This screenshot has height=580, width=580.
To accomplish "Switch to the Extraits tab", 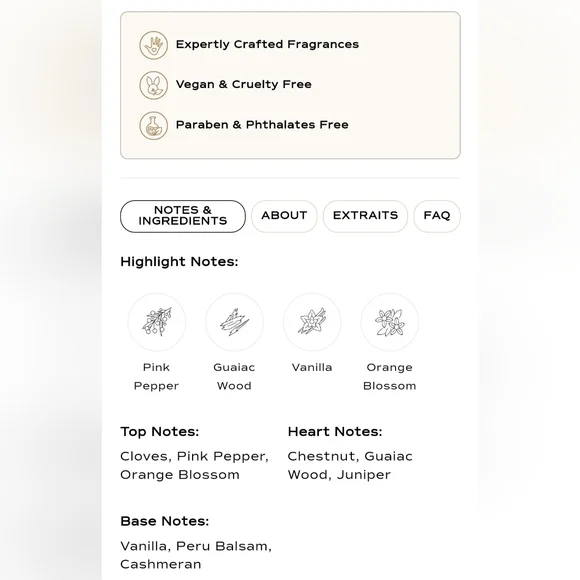I will click(365, 216).
